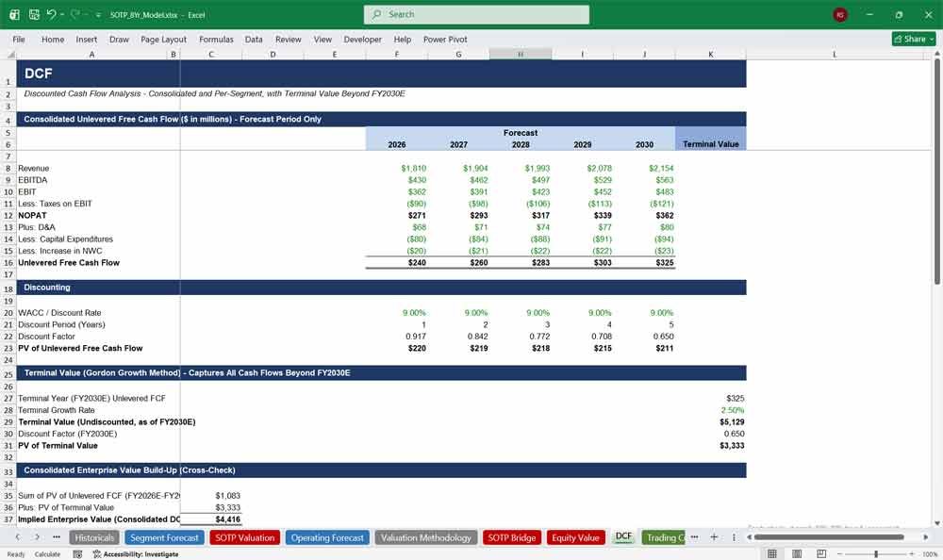Click the vertical scrollbar up arrow

(x=937, y=54)
